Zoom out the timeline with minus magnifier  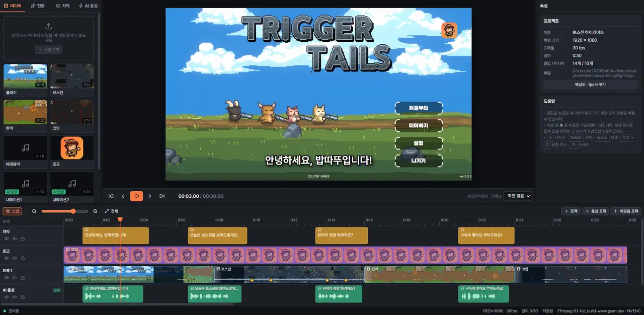coord(34,211)
